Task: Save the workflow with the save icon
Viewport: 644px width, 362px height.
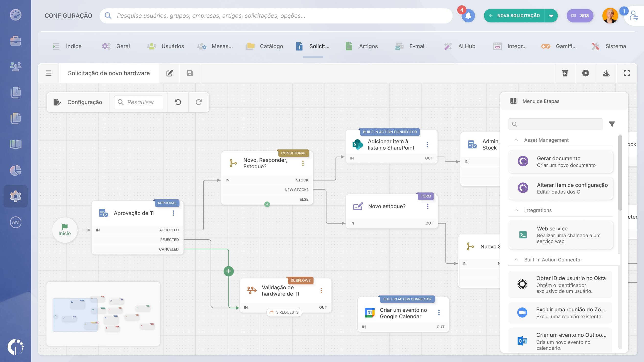Action: pyautogui.click(x=190, y=73)
